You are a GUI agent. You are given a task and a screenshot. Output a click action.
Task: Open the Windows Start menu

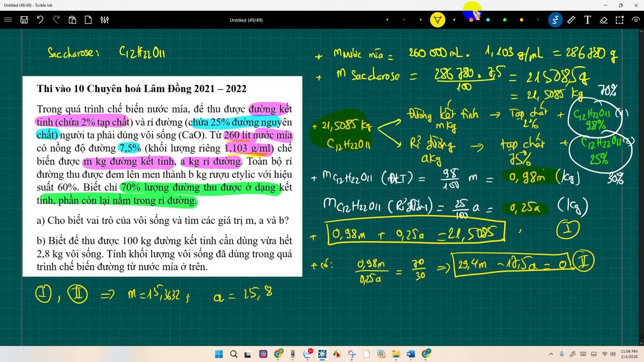click(x=219, y=354)
